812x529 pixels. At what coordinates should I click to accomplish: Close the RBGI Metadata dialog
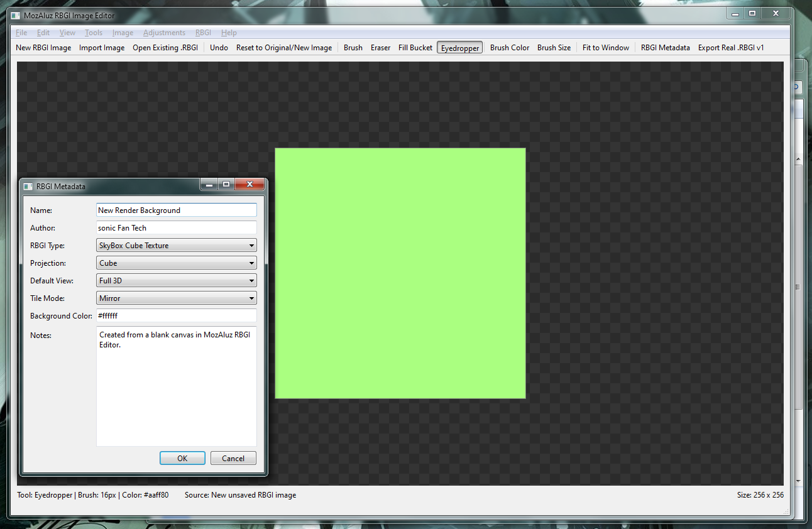250,184
